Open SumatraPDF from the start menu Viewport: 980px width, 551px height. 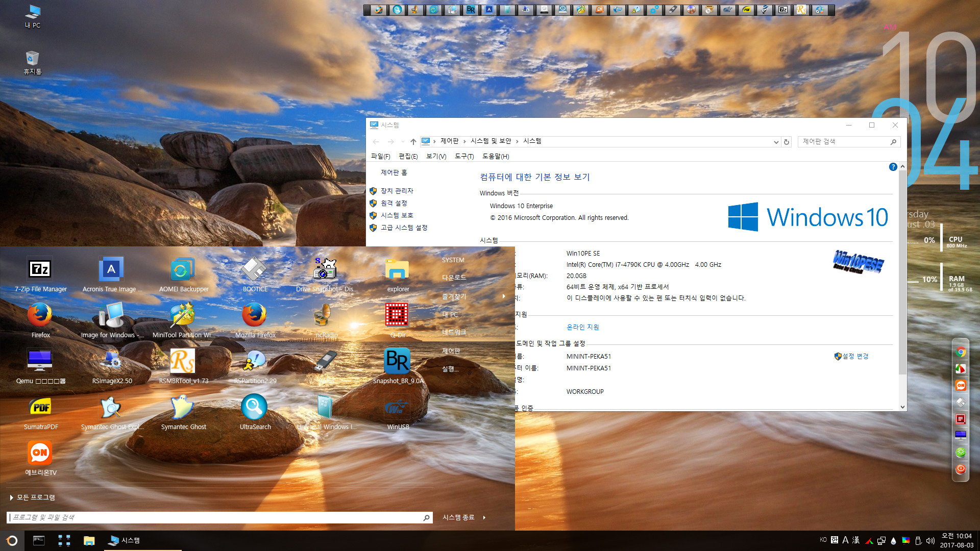pos(40,413)
